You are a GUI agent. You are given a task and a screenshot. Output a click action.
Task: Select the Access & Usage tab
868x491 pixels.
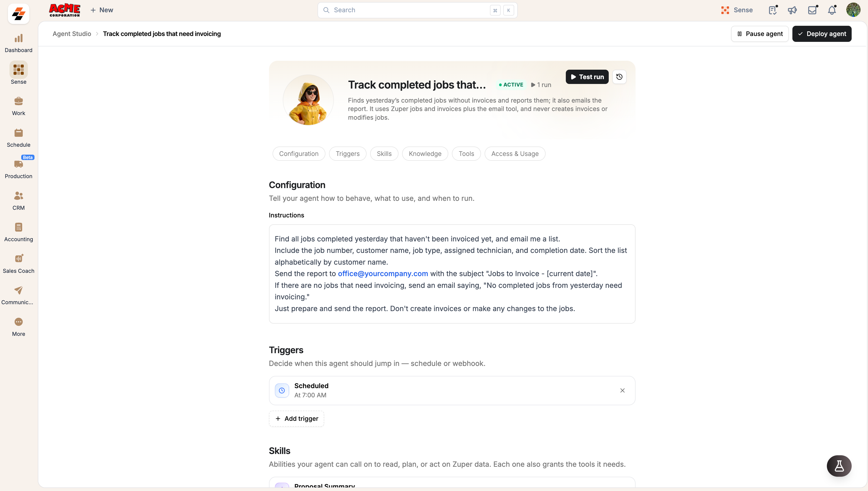point(515,154)
